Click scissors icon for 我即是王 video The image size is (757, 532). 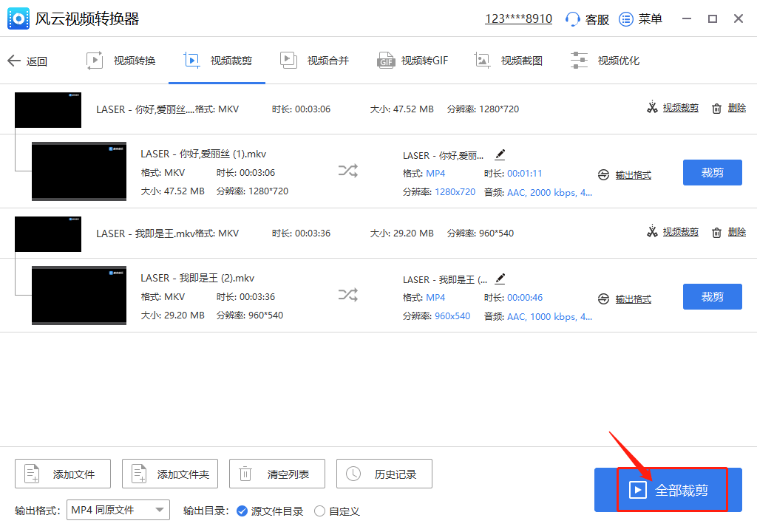652,231
